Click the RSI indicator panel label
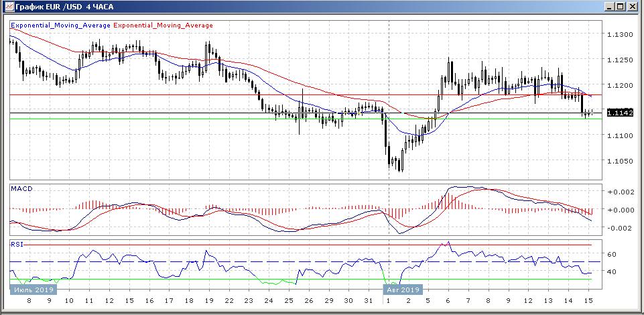Image resolution: width=644 pixels, height=315 pixels. (17, 244)
